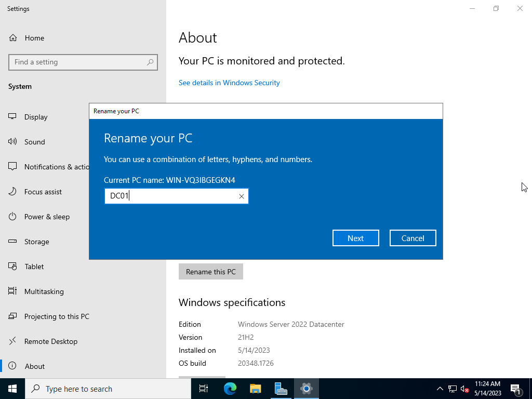Select Multitasking from the sidebar
The image size is (532, 399).
tap(44, 291)
